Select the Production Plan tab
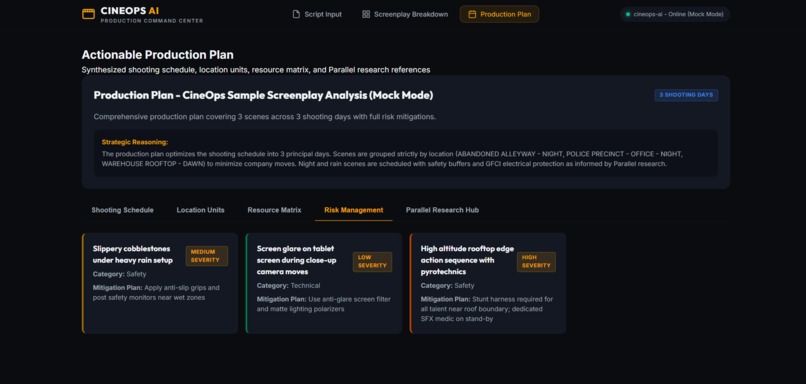Image resolution: width=806 pixels, height=384 pixels. click(499, 14)
